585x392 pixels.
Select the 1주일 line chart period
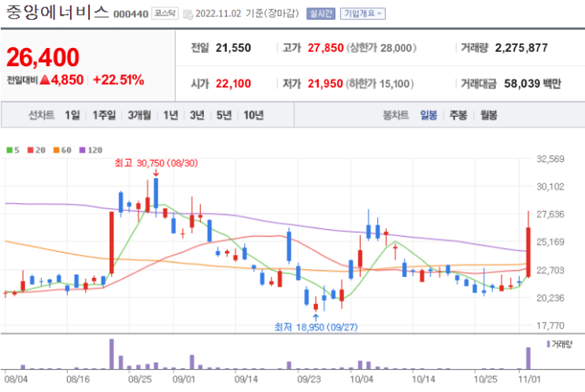pyautogui.click(x=104, y=115)
